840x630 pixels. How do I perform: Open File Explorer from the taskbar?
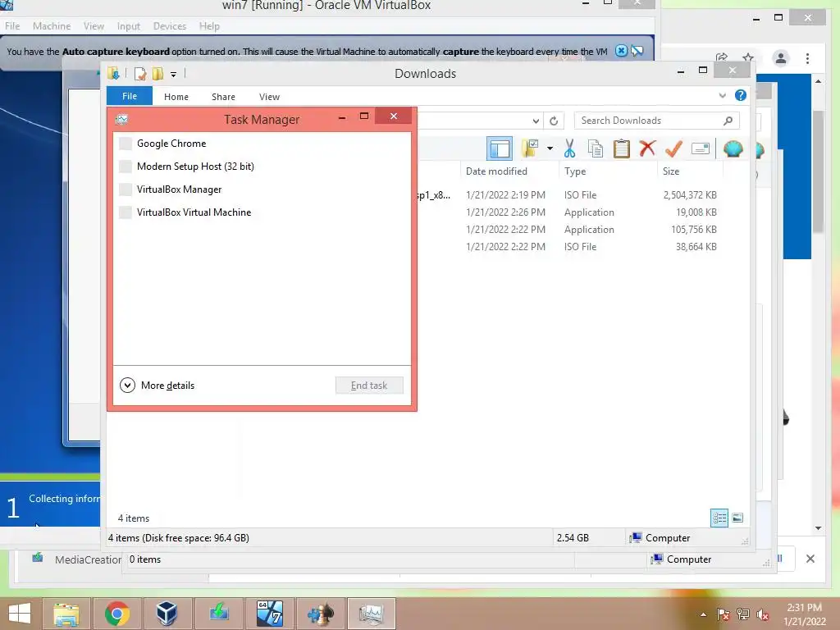66,614
